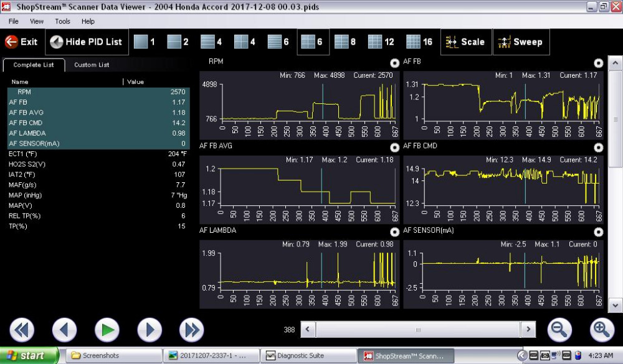
Task: Toggle the RPM graph round button
Action: tap(394, 63)
